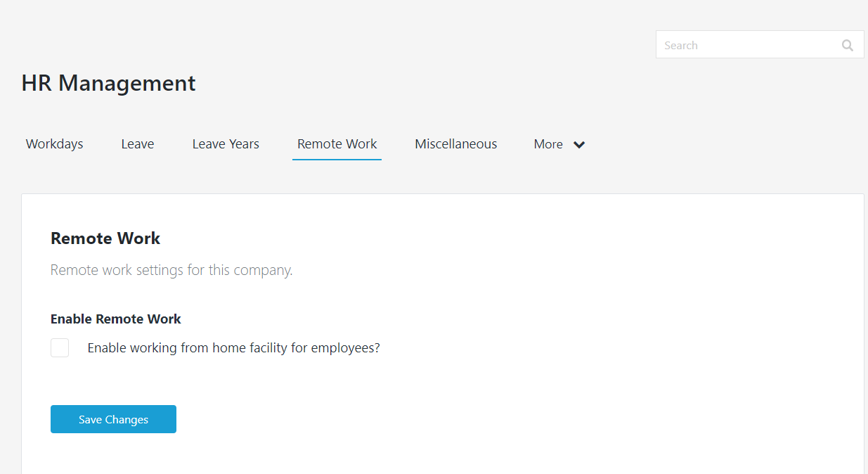Screen dimensions: 868x474
Task: Click the Enable Remote Work label
Action: point(115,319)
